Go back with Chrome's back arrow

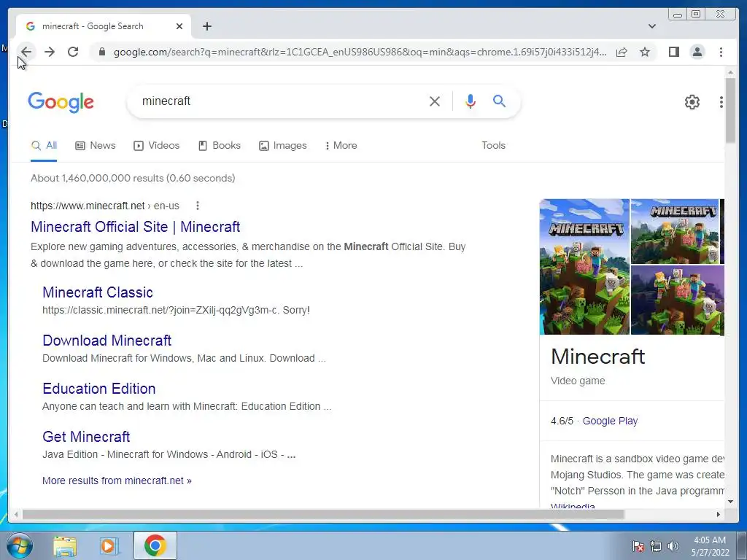coord(26,52)
